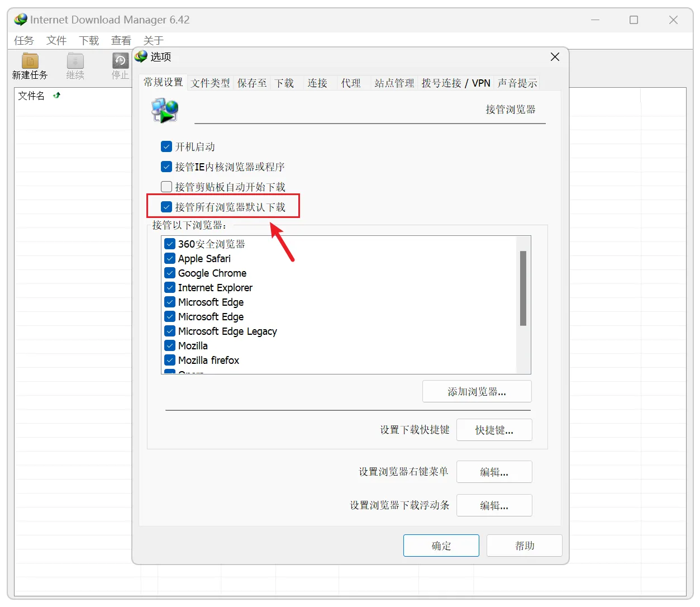The image size is (700, 607).
Task: Open the 关于 menu
Action: coord(154,40)
